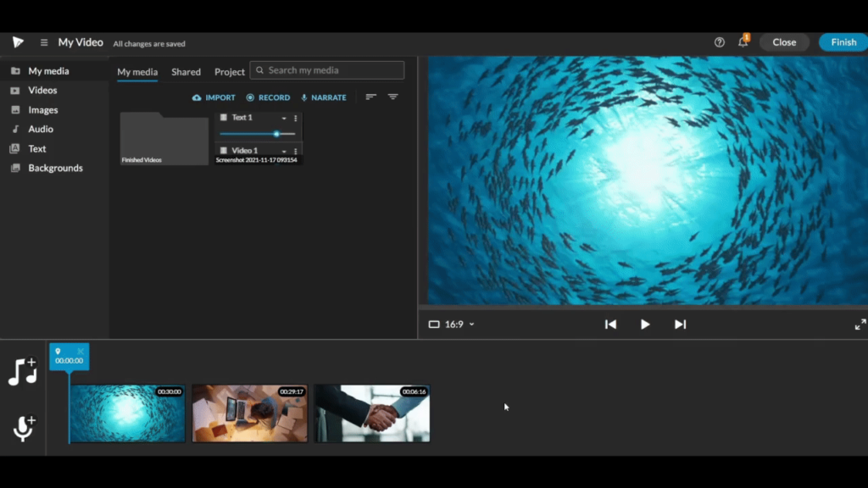This screenshot has height=488, width=868.
Task: Expand the Text 1 dropdown arrow
Action: [x=284, y=118]
